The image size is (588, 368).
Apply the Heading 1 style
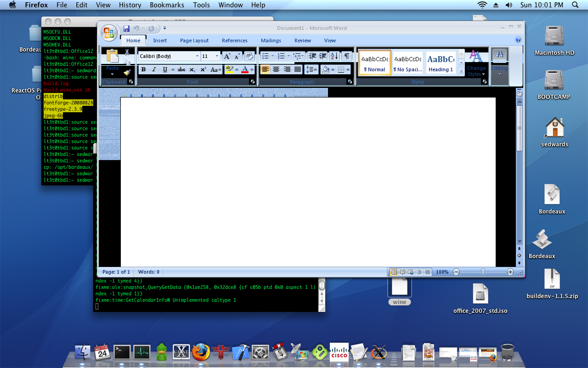click(441, 63)
